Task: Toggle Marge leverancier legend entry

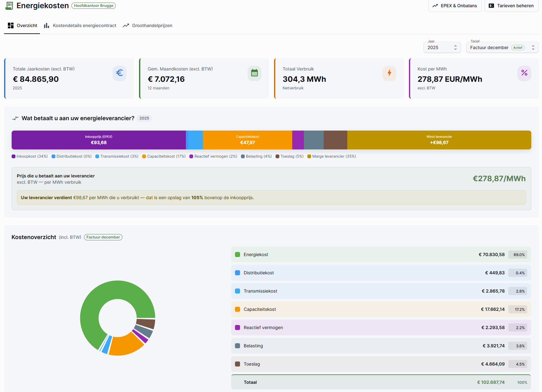Action: (332, 156)
